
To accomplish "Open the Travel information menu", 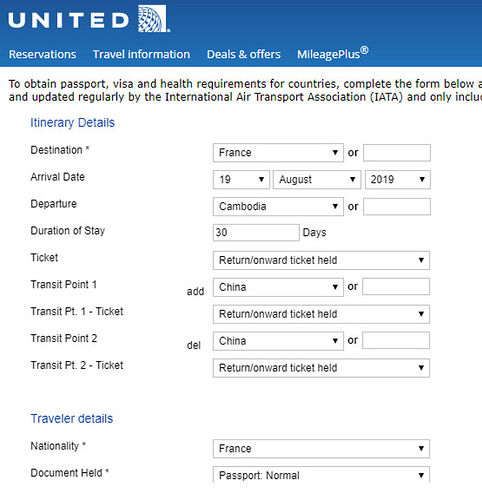I will coord(141,54).
